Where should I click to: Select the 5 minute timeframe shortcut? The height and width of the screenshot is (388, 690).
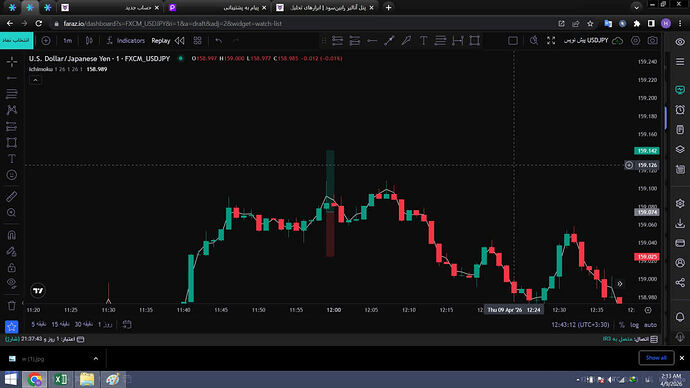39,324
